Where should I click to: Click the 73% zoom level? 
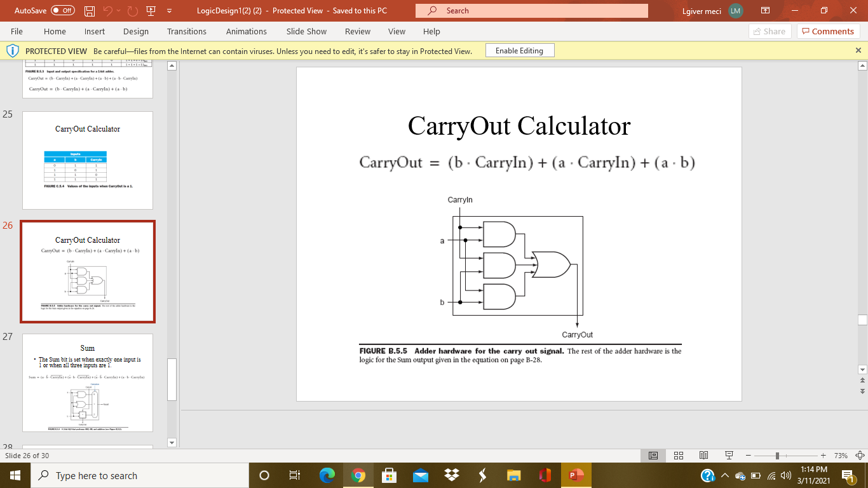pyautogui.click(x=841, y=456)
